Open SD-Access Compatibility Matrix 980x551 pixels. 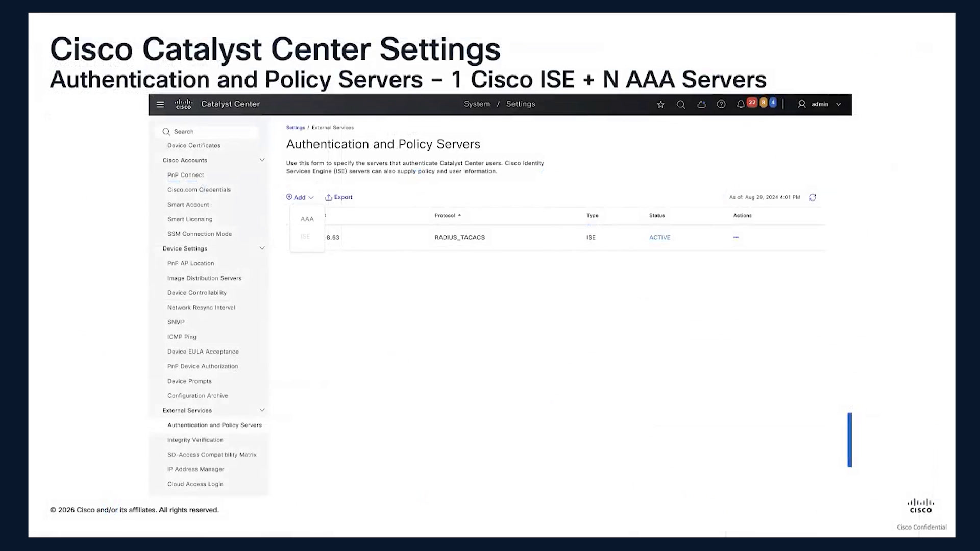pyautogui.click(x=212, y=455)
